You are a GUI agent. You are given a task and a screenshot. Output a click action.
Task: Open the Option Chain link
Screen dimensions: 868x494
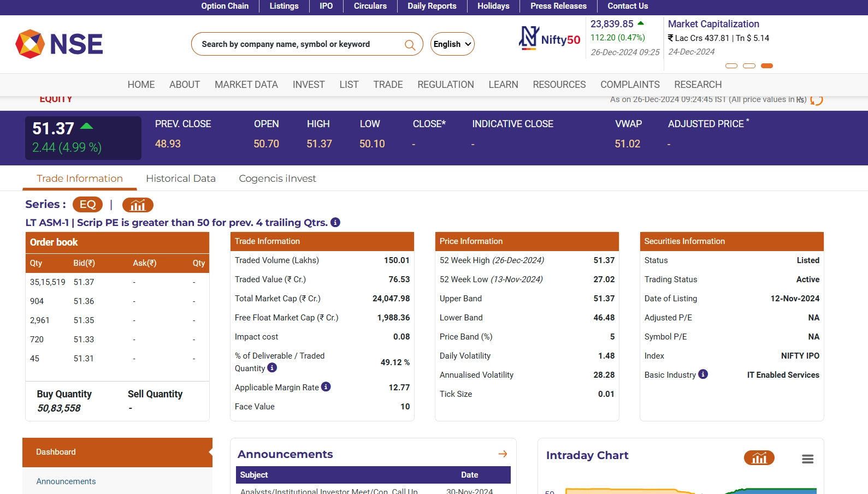coord(225,6)
